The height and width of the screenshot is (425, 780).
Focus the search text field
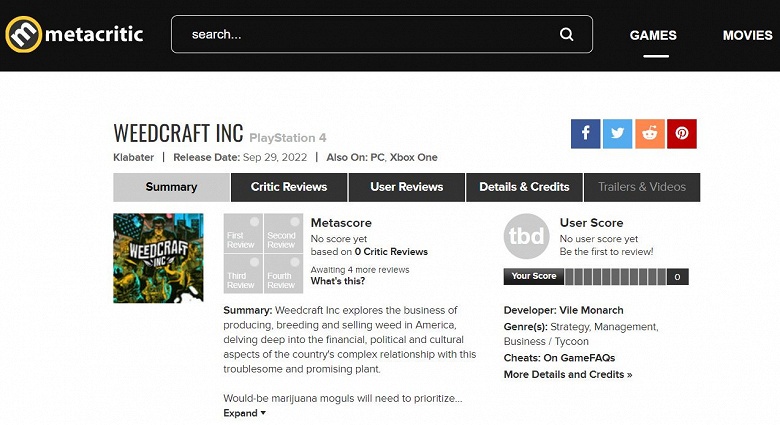pos(382,34)
